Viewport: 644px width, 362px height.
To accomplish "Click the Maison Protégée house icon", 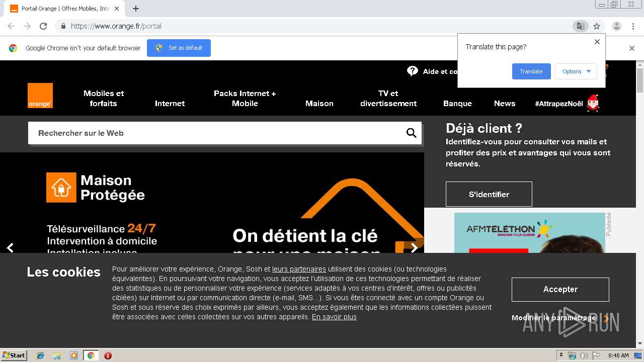I will click(61, 188).
